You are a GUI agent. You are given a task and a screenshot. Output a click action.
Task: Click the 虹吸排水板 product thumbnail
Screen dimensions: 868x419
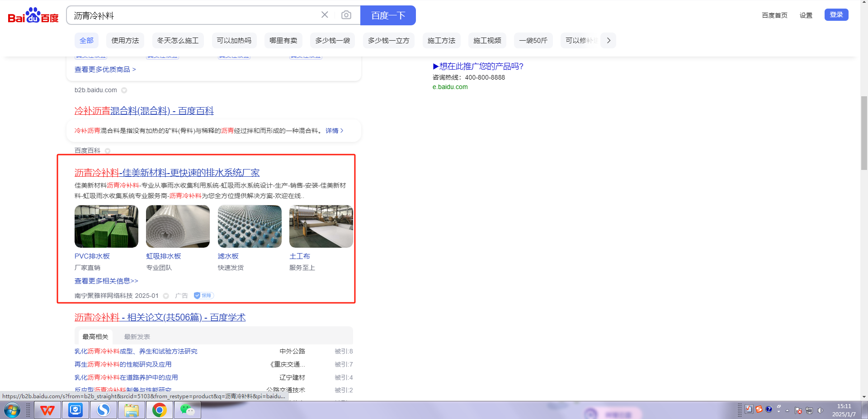(178, 226)
